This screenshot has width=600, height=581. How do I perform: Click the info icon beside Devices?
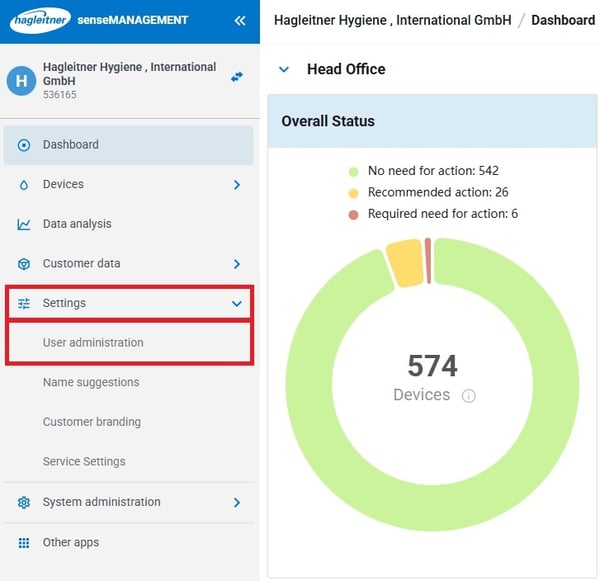click(469, 395)
